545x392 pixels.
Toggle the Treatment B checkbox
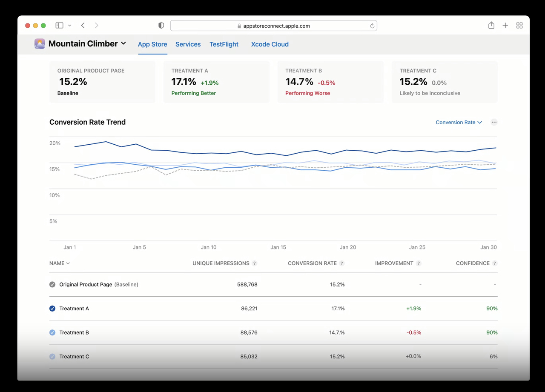pos(52,332)
